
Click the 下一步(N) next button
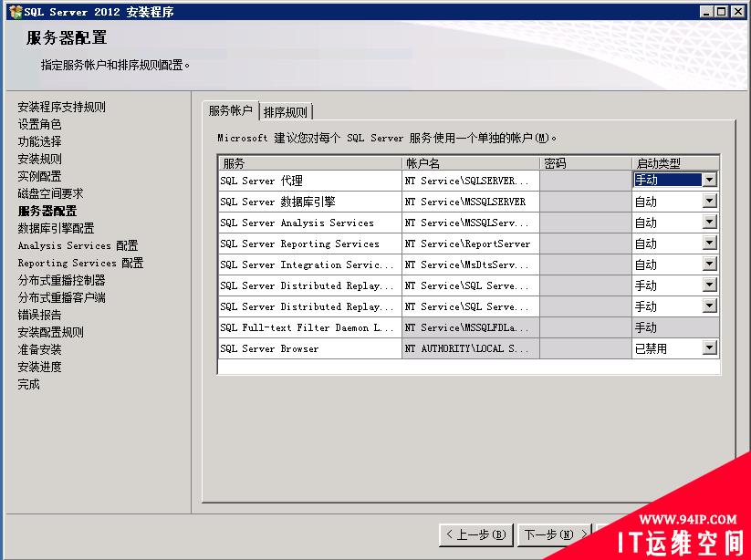pyautogui.click(x=555, y=534)
